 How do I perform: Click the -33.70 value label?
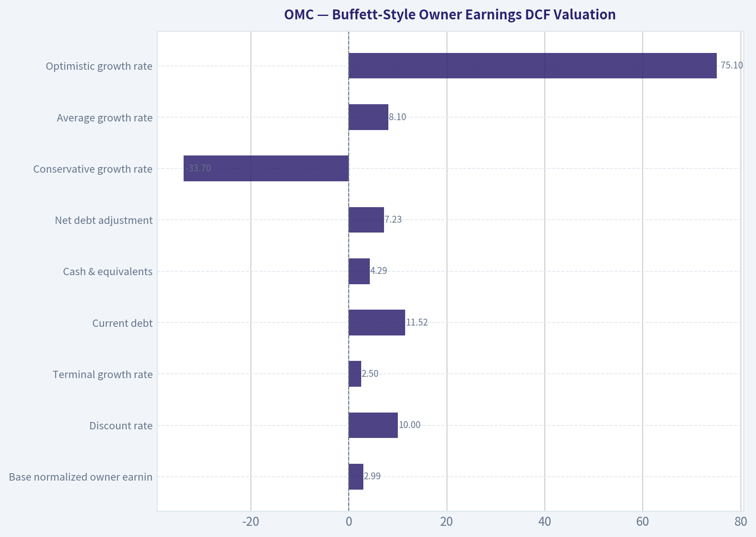point(198,168)
